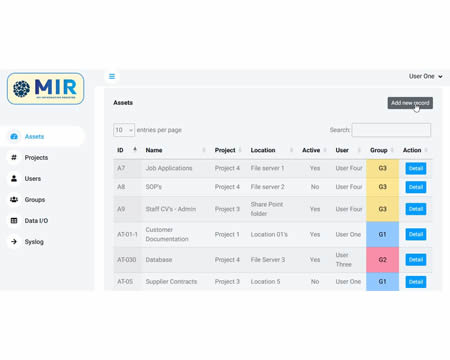Click 'Job Applications' name cell
Viewport: 450px width, 360px height.
pos(169,168)
